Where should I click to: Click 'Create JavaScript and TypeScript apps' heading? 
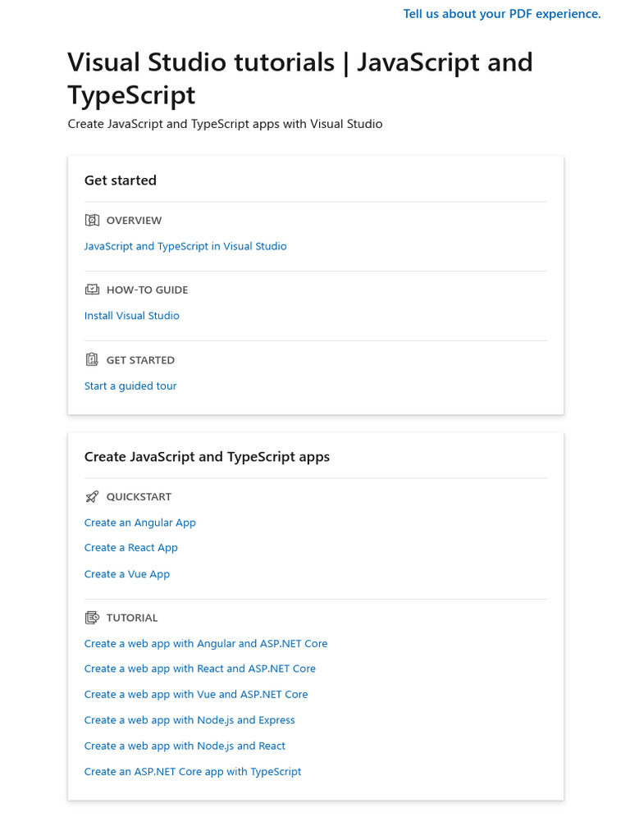pos(207,457)
